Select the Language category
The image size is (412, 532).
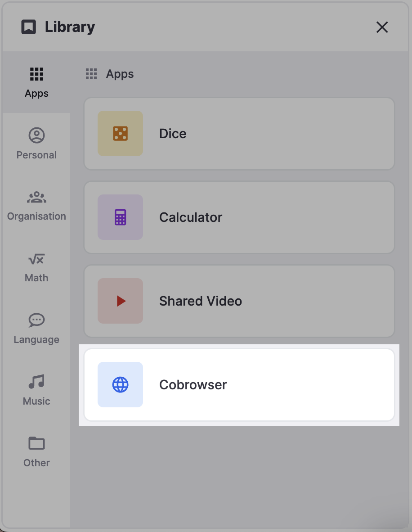(36, 329)
